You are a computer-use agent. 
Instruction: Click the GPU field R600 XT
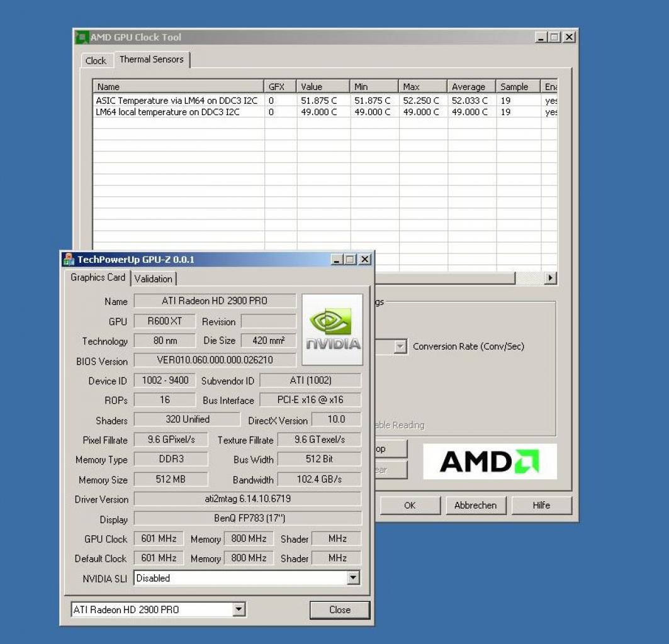click(x=165, y=321)
